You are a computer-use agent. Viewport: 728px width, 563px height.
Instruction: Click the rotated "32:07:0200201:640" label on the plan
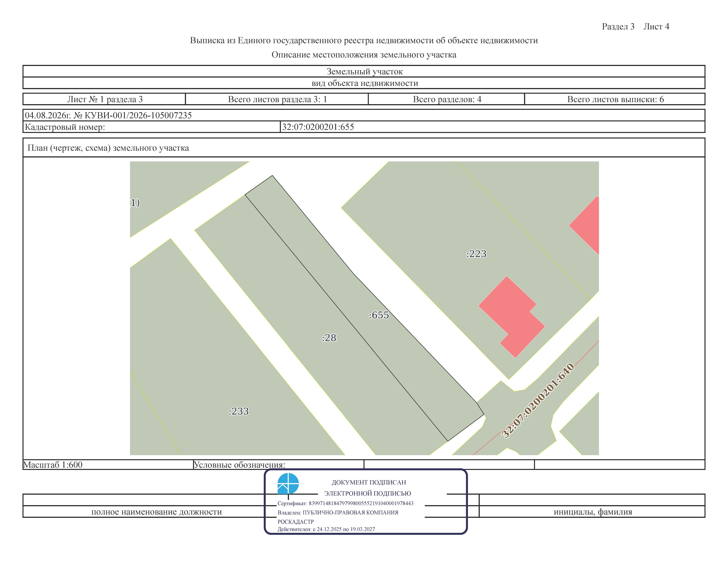[x=538, y=400]
